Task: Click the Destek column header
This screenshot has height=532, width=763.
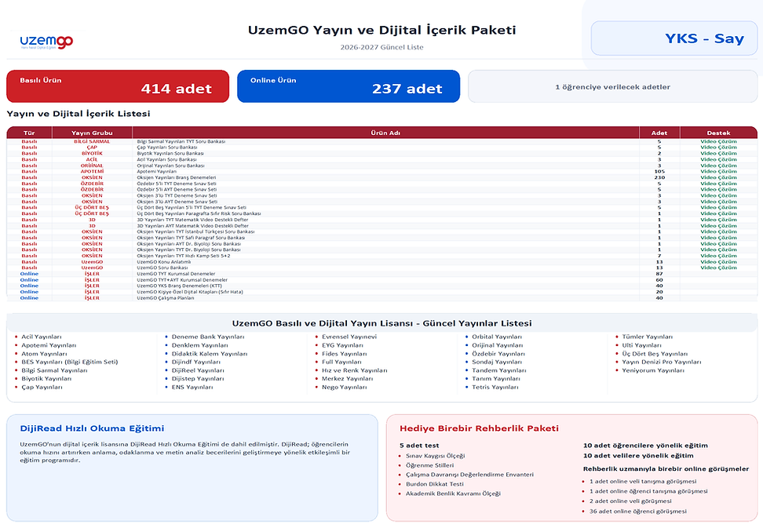Action: pos(719,133)
